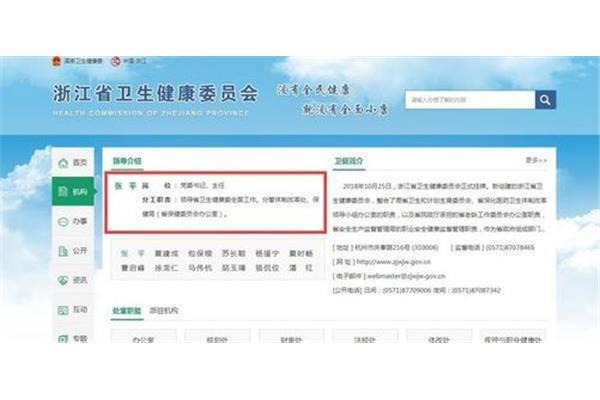
Task: Click the site search input field
Action: click(470, 100)
